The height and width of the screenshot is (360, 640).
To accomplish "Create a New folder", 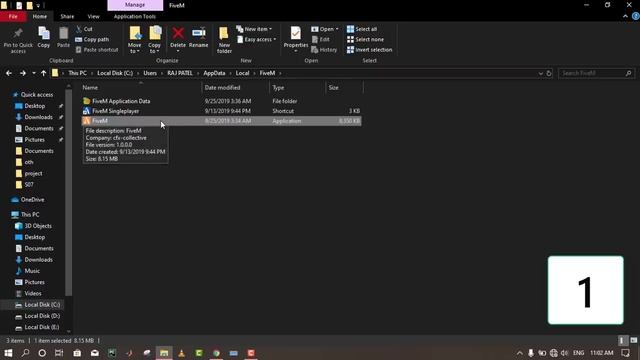I will pyautogui.click(x=224, y=40).
